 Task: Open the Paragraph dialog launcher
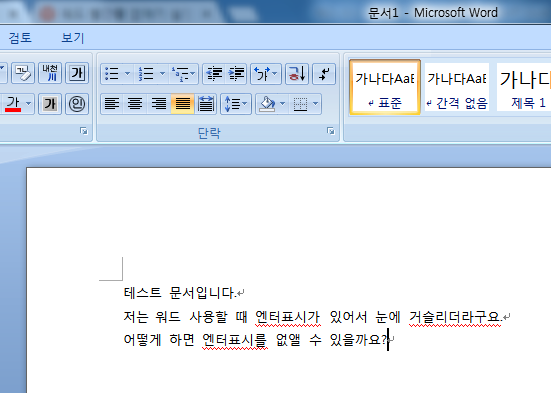331,131
